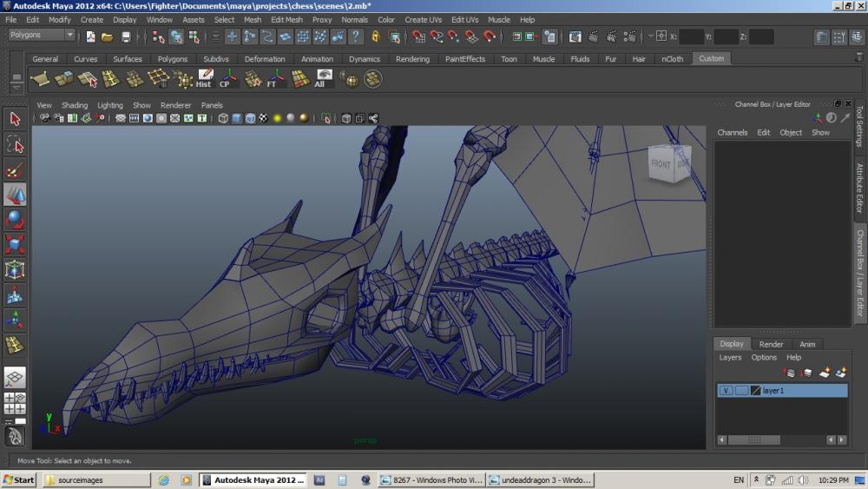Toggle layer1 visibility V box
This screenshot has width=868, height=489.
pyautogui.click(x=726, y=391)
